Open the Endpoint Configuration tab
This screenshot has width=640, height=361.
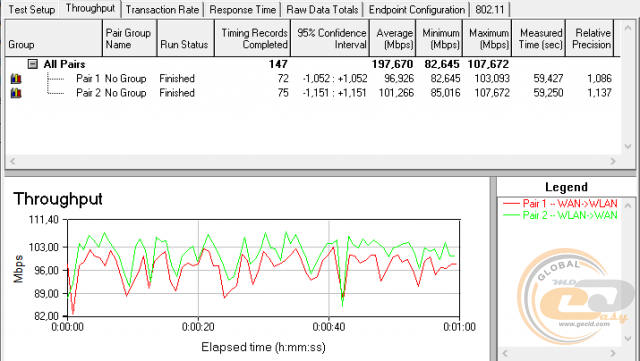click(417, 9)
